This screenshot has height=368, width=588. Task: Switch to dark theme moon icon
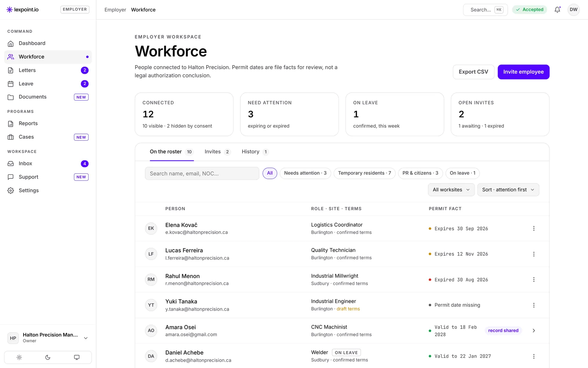click(48, 357)
